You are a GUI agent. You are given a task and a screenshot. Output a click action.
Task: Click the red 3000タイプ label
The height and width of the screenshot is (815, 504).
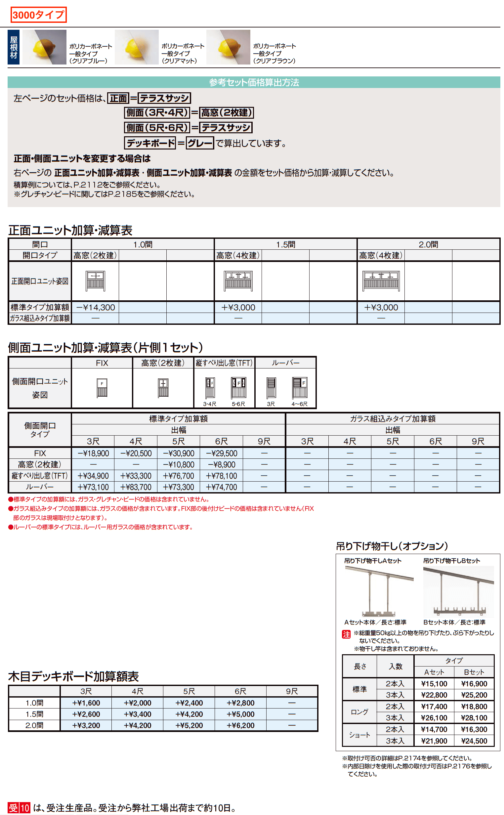38,15
